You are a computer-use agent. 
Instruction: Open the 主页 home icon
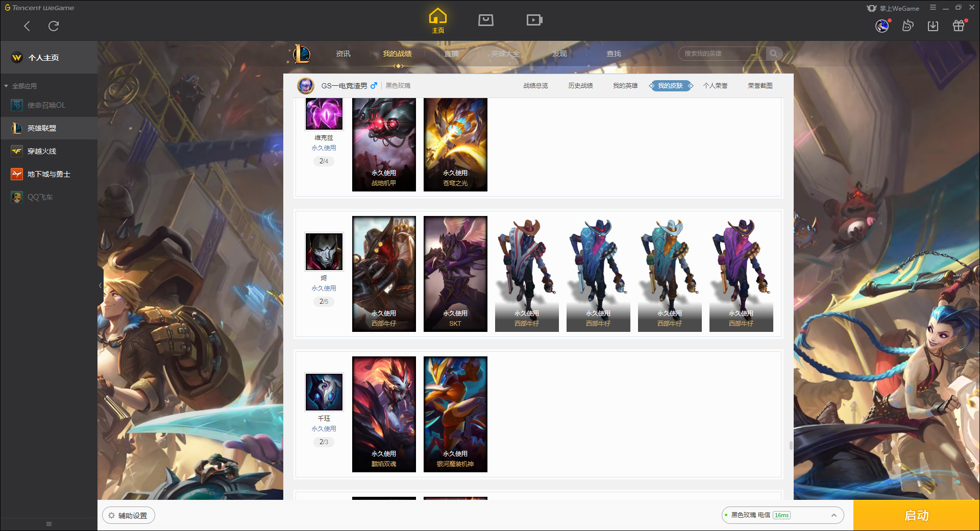[438, 20]
